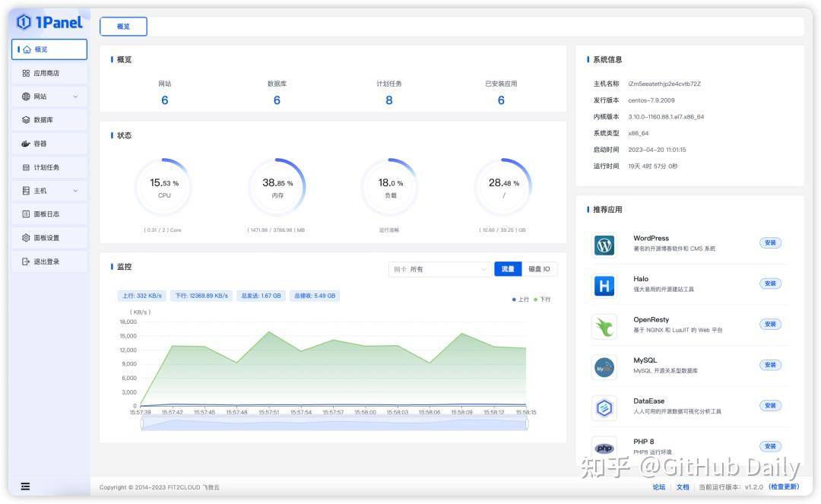This screenshot has width=821, height=504.
Task: Open 计划任务 menu item
Action: pos(49,167)
